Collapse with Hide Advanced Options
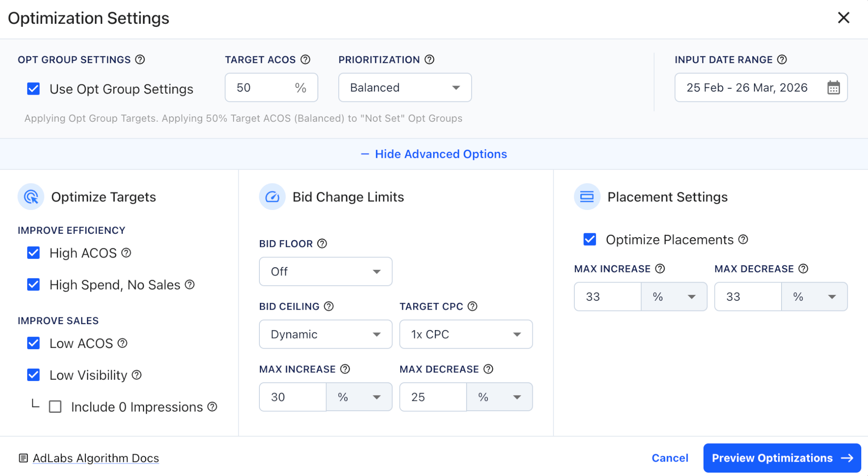This screenshot has height=476, width=868. tap(434, 154)
